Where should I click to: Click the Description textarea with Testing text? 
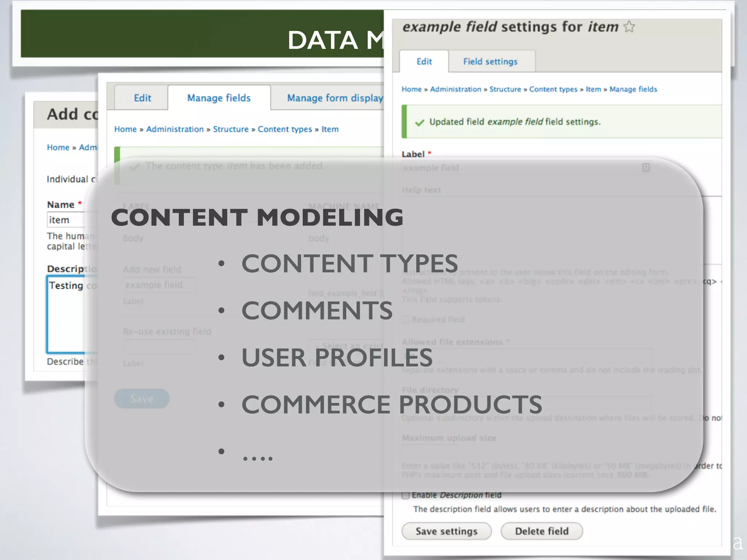pos(73,314)
